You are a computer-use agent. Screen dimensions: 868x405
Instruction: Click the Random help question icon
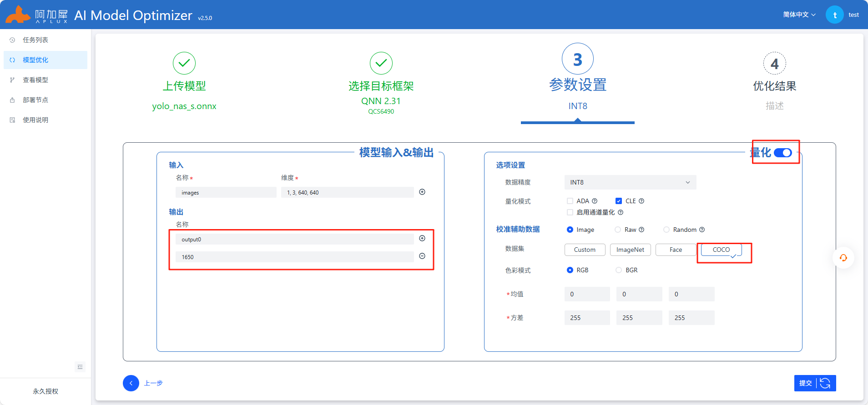[x=702, y=230]
